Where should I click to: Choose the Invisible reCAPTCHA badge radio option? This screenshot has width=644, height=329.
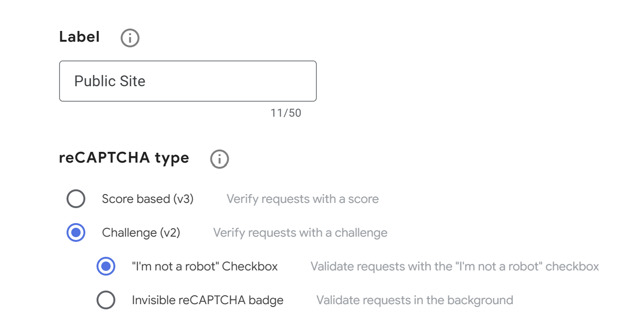(106, 300)
